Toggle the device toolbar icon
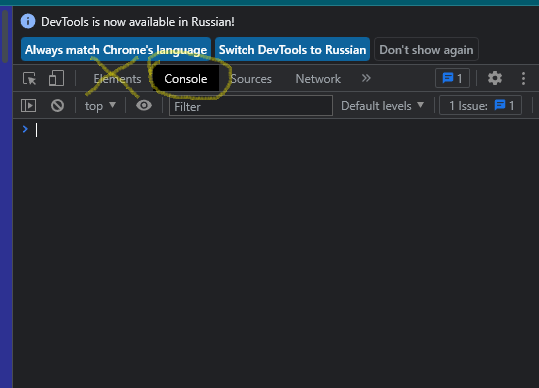This screenshot has height=388, width=539. 56,78
